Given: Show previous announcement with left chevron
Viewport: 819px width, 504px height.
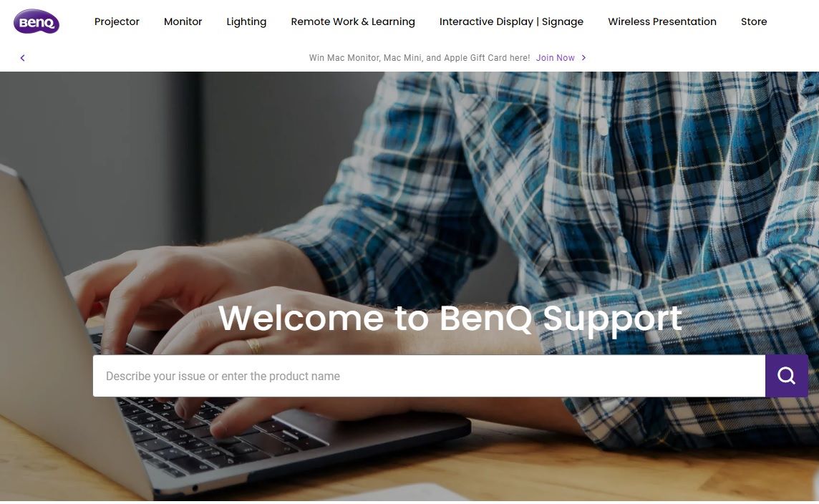Looking at the screenshot, I should [x=22, y=58].
